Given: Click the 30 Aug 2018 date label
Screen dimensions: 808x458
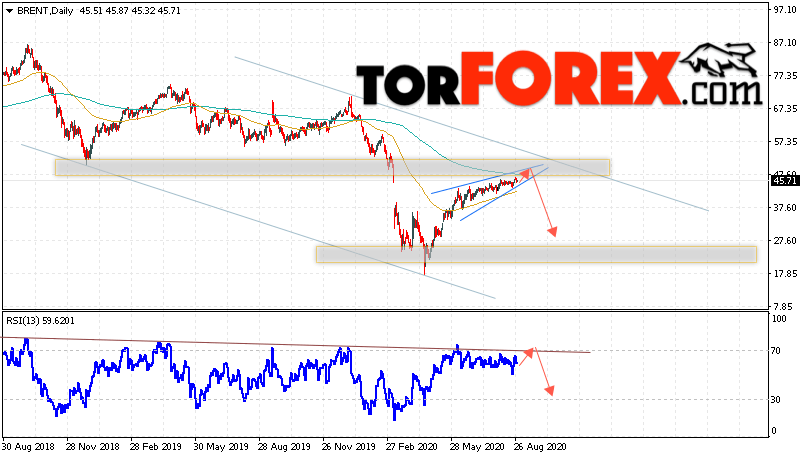Looking at the screenshot, I should (27, 447).
